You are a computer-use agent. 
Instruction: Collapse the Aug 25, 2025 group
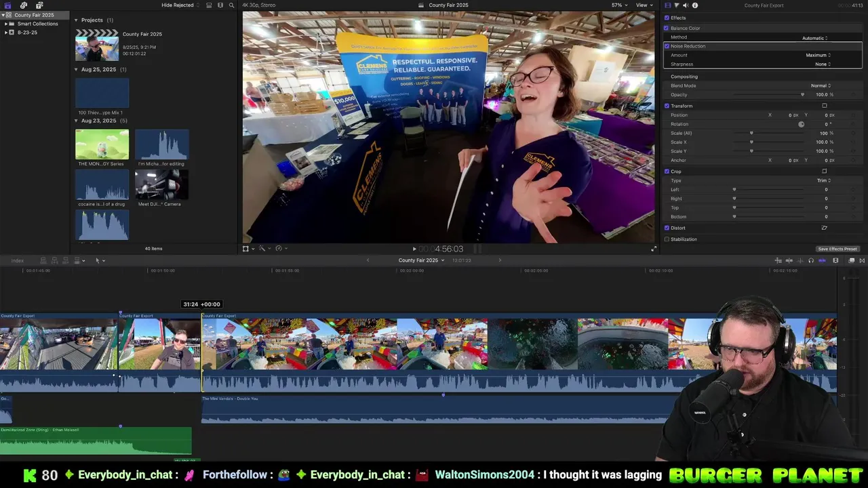tap(76, 69)
